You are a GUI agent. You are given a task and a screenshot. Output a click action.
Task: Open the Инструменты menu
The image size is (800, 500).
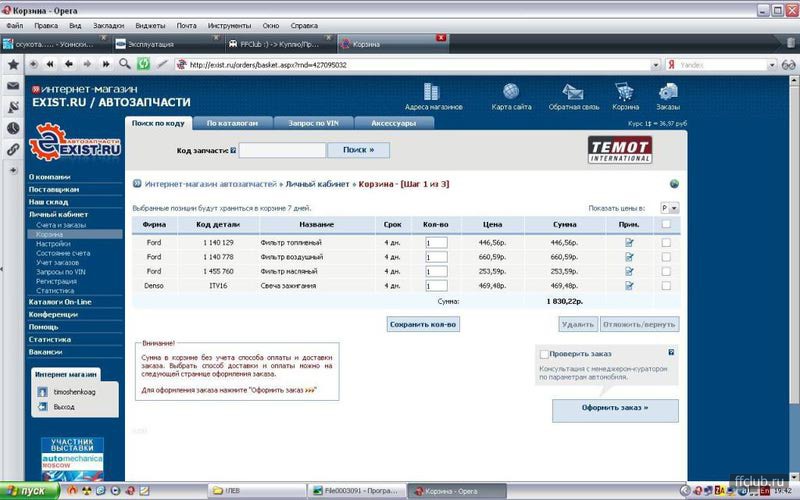coord(229,26)
